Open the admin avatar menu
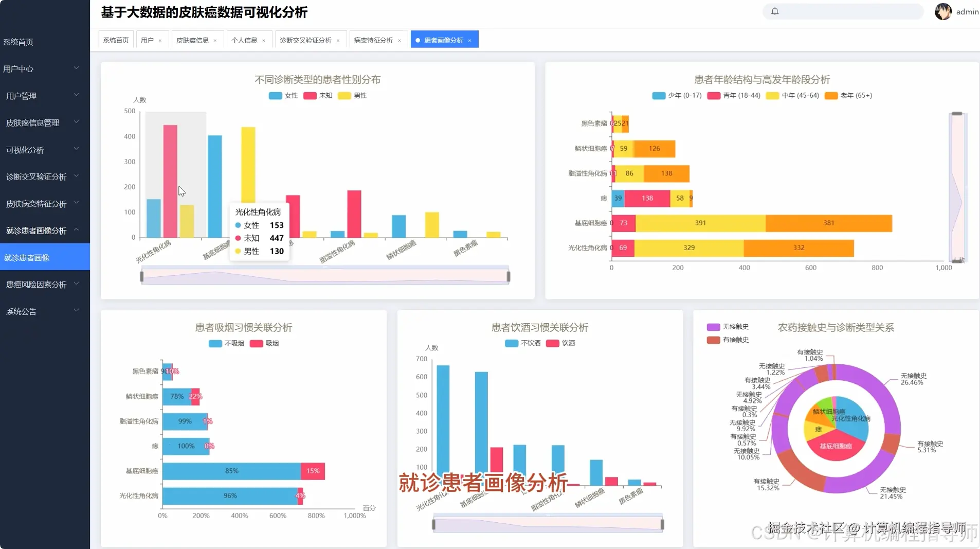Image resolution: width=980 pixels, height=549 pixels. 943,11
